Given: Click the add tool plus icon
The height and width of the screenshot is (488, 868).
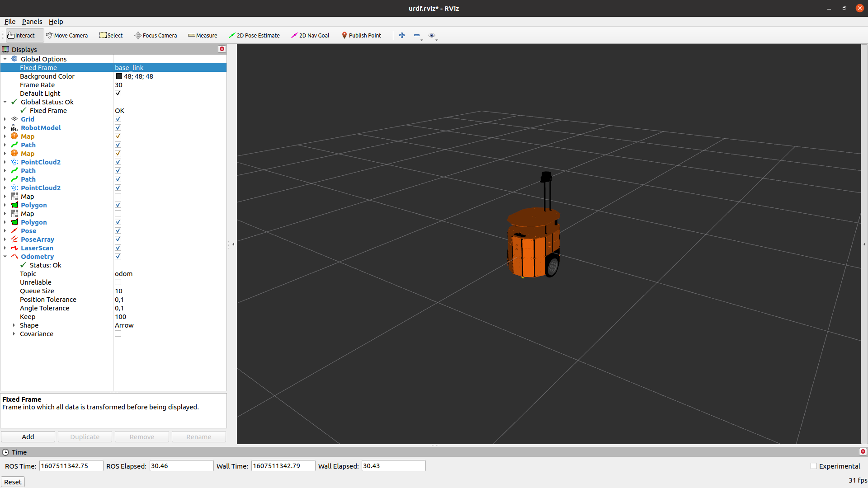Looking at the screenshot, I should 402,35.
